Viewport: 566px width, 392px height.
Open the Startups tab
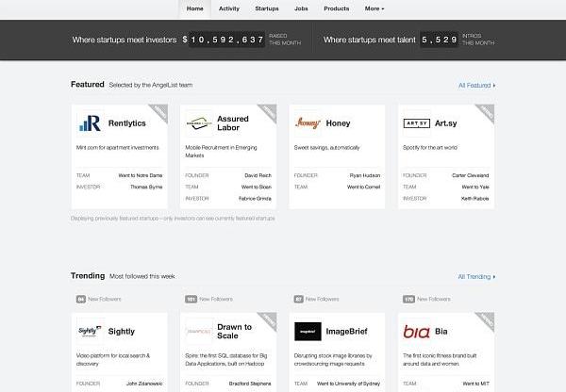point(267,8)
